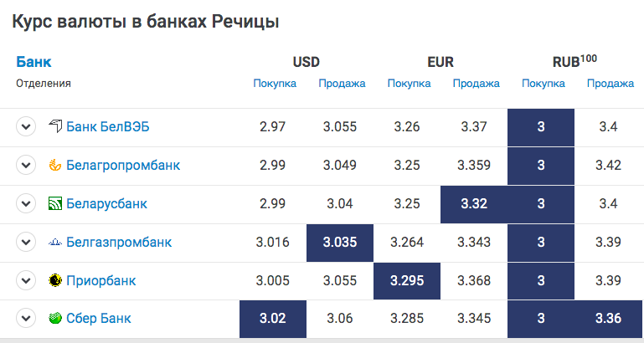The height and width of the screenshot is (343, 644).
Task: Click the Белагропромбанк orange logo icon
Action: click(x=55, y=165)
